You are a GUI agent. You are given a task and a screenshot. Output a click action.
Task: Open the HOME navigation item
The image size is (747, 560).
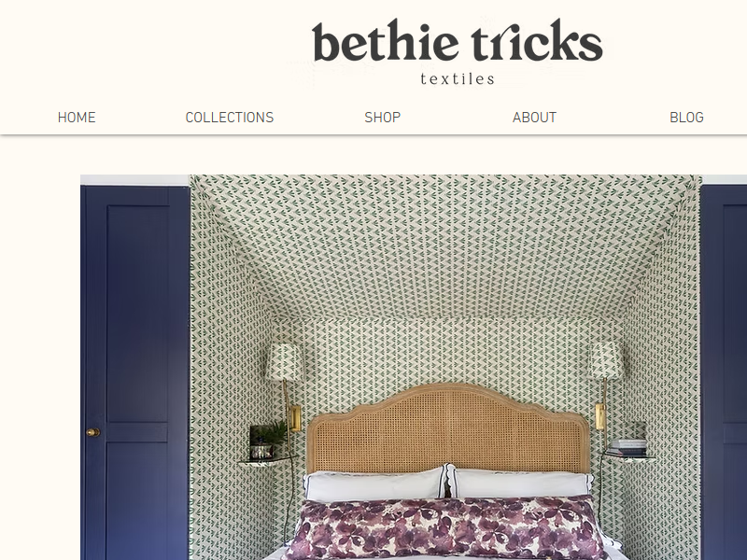pyautogui.click(x=77, y=118)
